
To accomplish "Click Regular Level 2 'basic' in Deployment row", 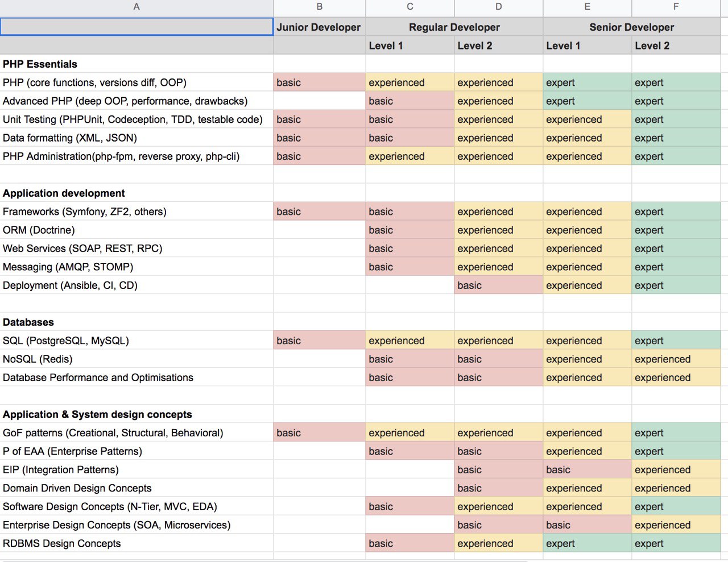I will [499, 285].
